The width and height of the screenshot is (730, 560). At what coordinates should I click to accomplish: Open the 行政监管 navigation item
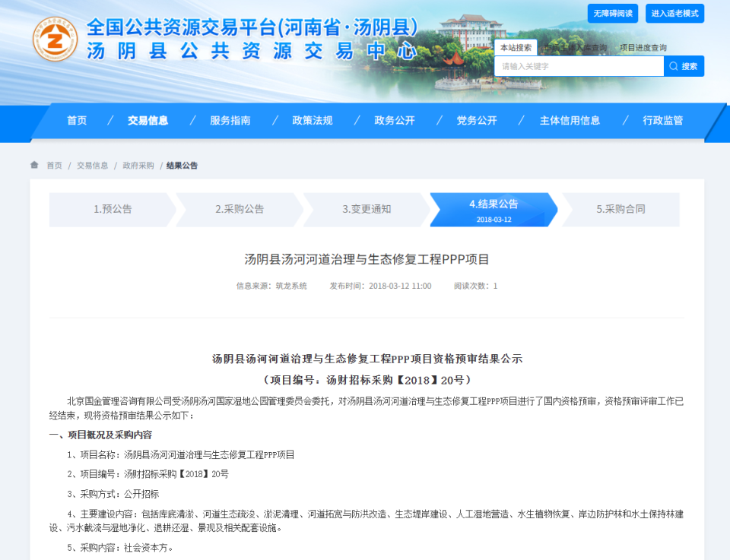coord(662,120)
